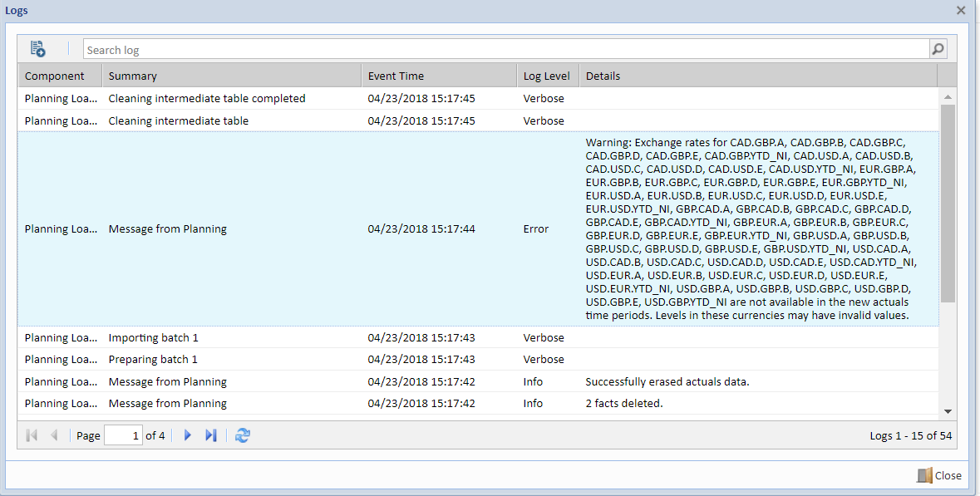
Task: Click the scrollbar down arrow
Action: click(948, 411)
